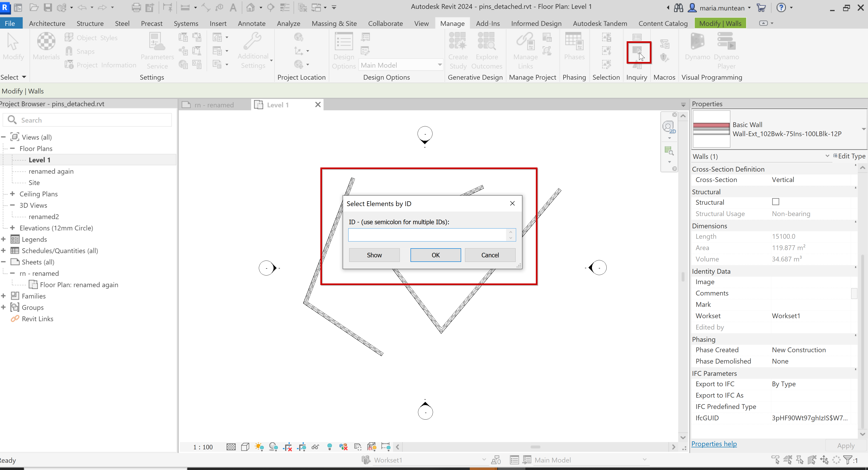Image resolution: width=868 pixels, height=470 pixels.
Task: Open the Architecture ribbon tab
Action: coord(47,23)
